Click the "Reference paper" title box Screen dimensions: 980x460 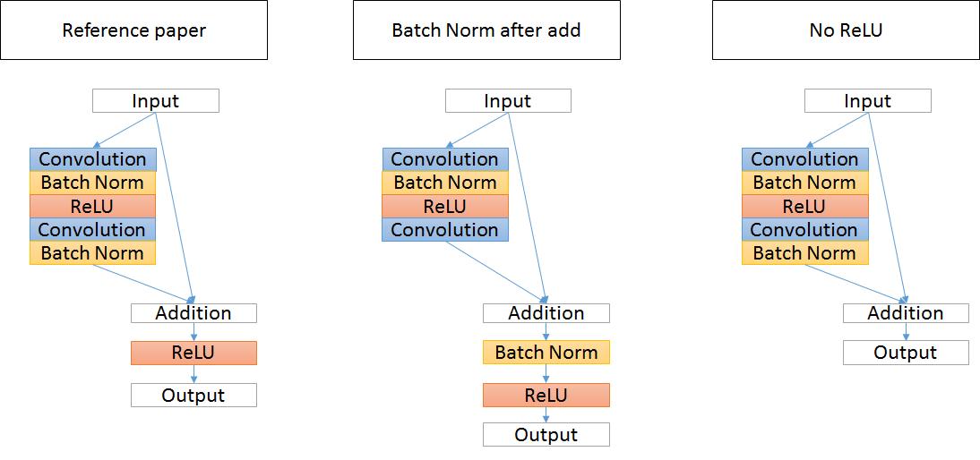[134, 30]
